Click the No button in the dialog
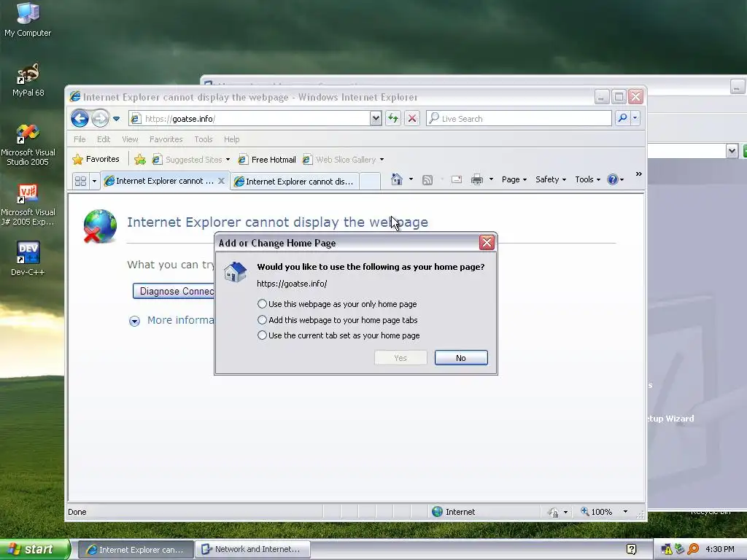Image resolution: width=747 pixels, height=560 pixels. pos(461,358)
